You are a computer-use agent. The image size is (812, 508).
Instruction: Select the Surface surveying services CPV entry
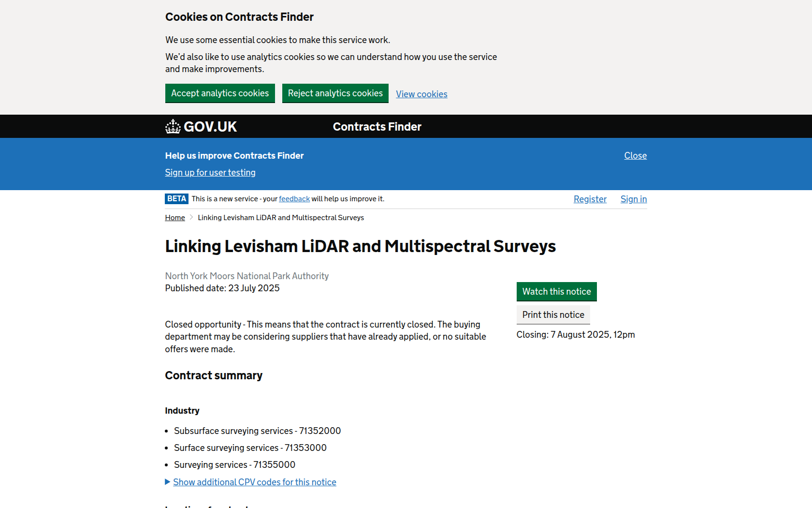point(250,448)
